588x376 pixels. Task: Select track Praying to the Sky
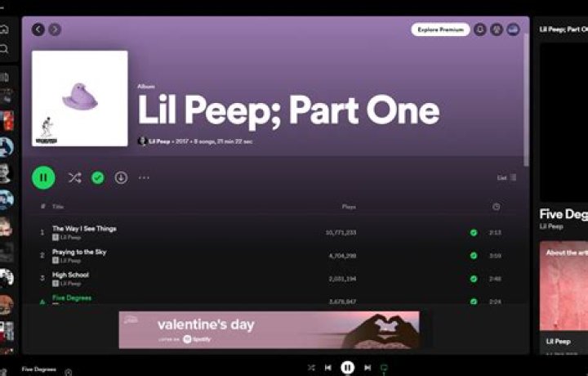pos(79,252)
